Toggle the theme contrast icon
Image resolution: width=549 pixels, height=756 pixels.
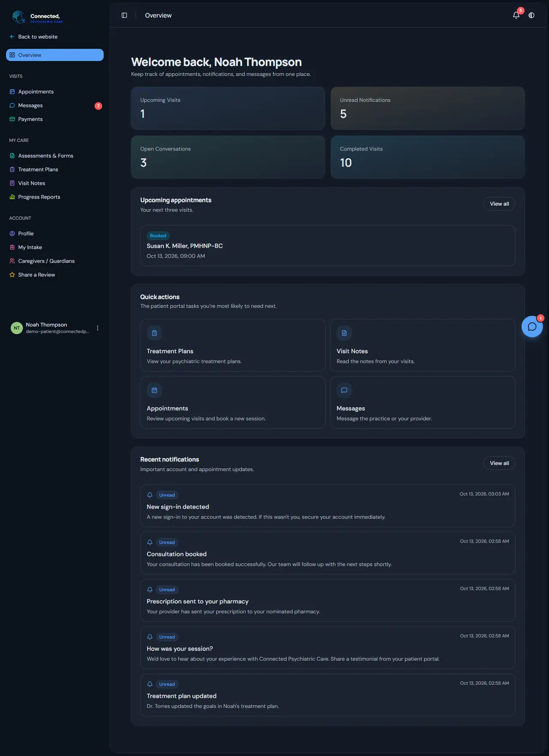(531, 15)
